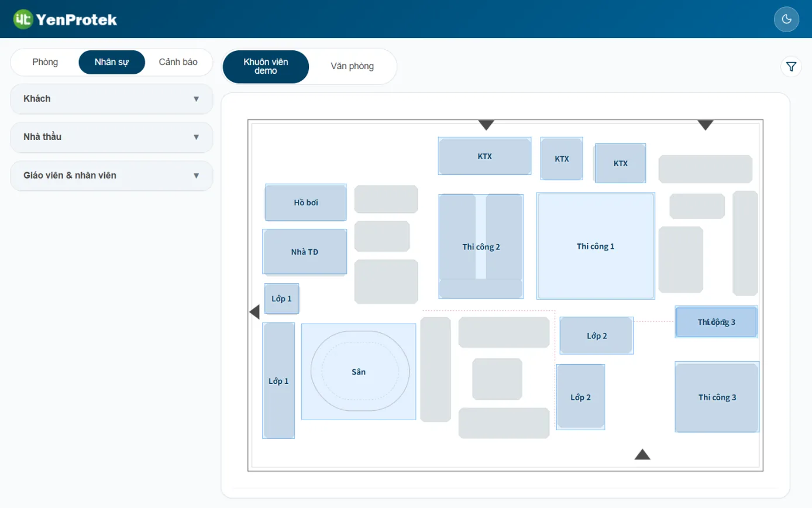Select the Thi công 2 zone
Screen dimensions: 812x508
(481, 247)
